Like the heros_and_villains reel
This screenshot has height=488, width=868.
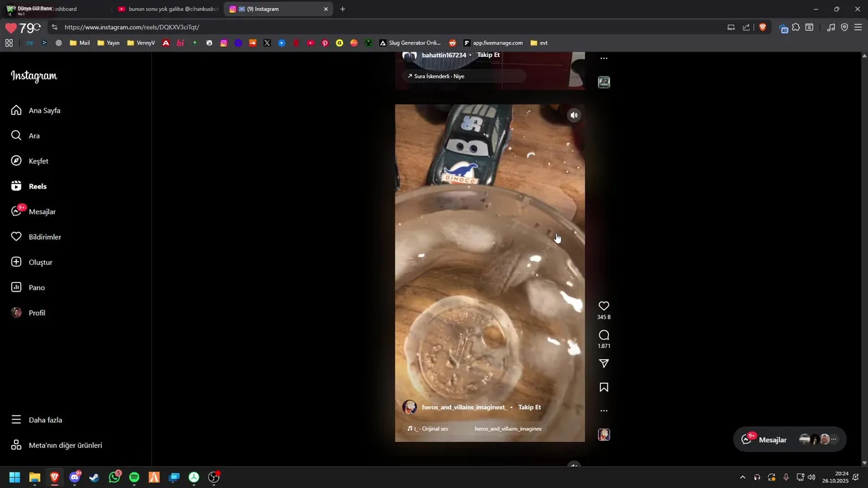pyautogui.click(x=604, y=306)
